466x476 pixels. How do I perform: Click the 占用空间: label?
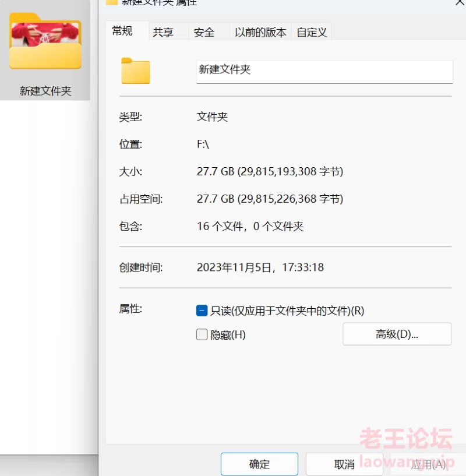[141, 199]
